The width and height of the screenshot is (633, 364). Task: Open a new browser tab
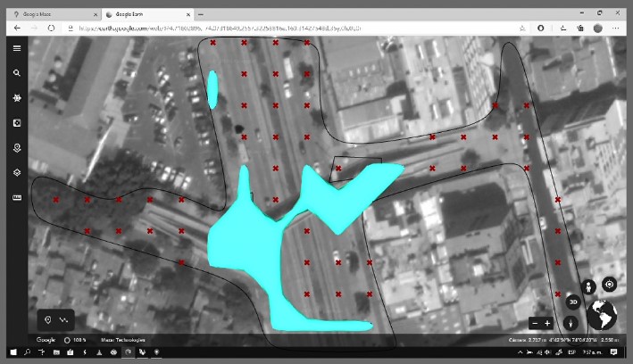tap(202, 15)
